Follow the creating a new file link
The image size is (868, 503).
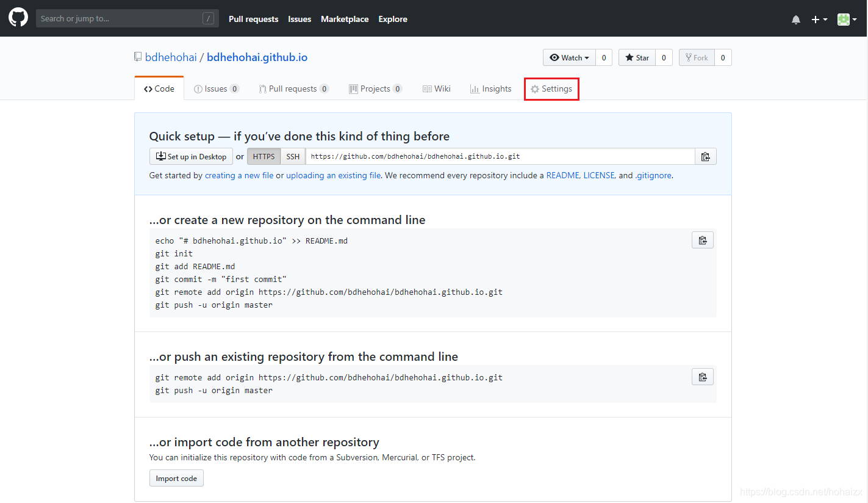coord(239,175)
